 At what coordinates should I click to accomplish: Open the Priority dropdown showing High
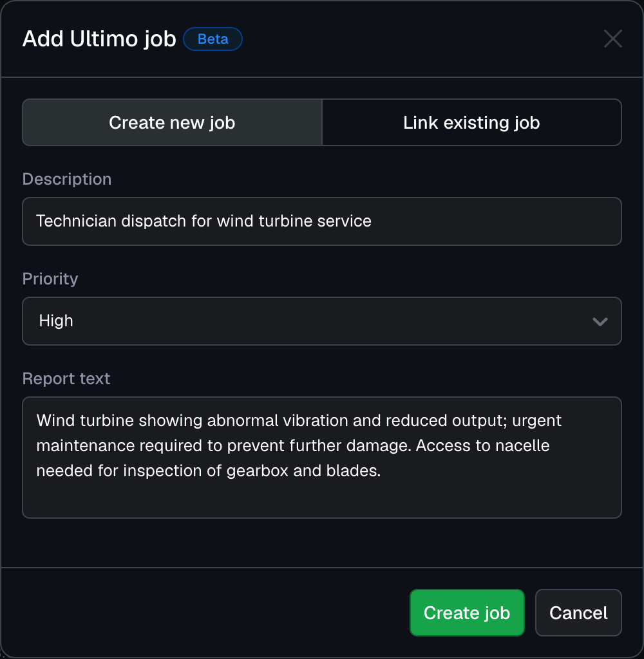click(322, 321)
